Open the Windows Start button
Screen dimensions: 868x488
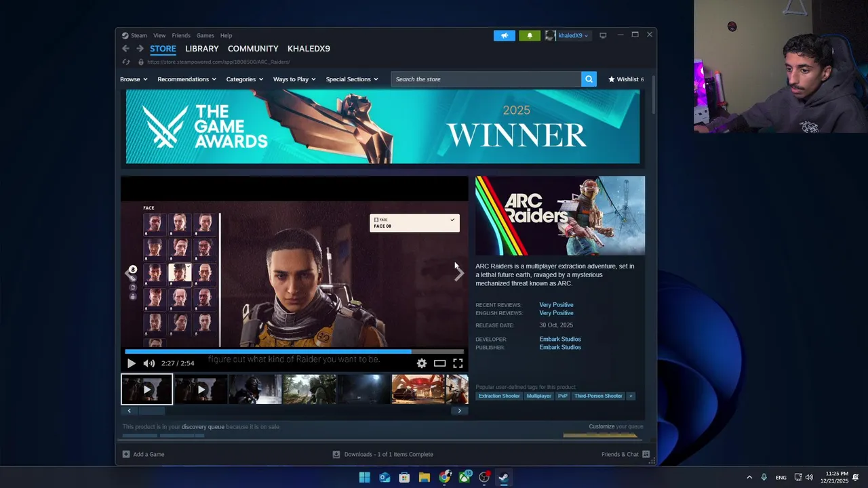365,477
